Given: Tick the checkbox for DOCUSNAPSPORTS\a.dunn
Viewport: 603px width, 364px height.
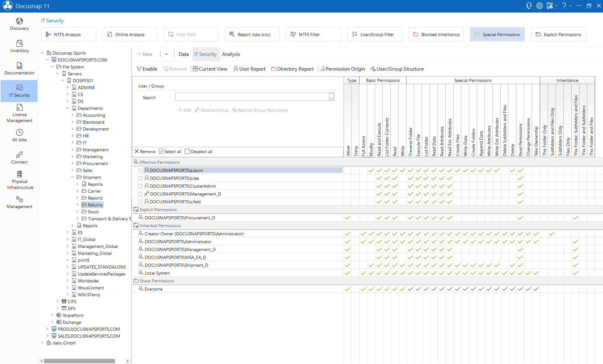Looking at the screenshot, I should coord(140,171).
